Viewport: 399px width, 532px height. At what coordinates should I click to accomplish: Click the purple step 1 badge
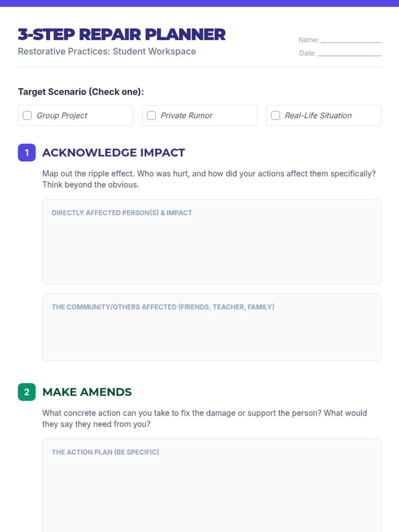(x=27, y=153)
